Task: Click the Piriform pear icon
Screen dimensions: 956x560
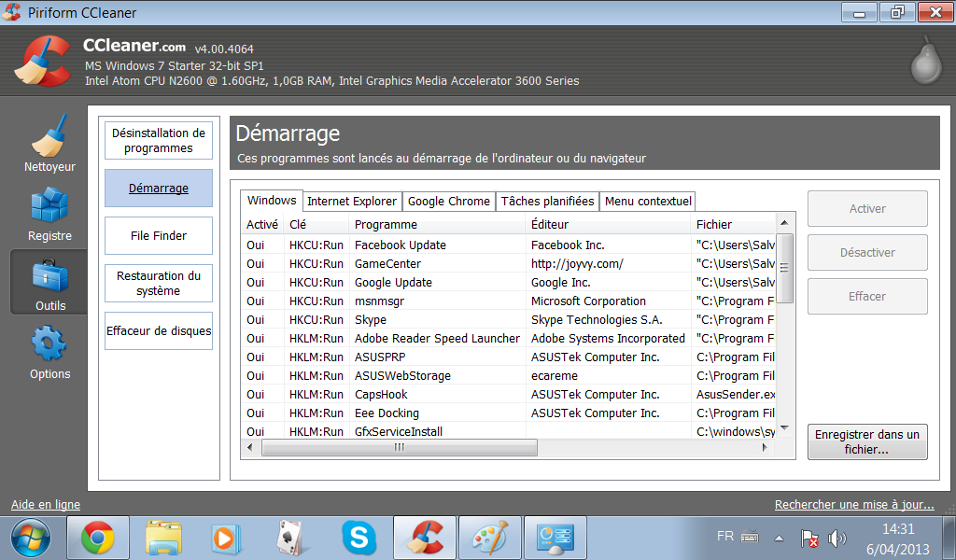Action: point(926,60)
